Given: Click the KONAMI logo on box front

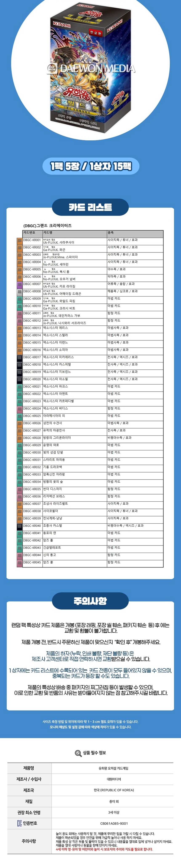Looking at the screenshot, I should click(x=61, y=24).
